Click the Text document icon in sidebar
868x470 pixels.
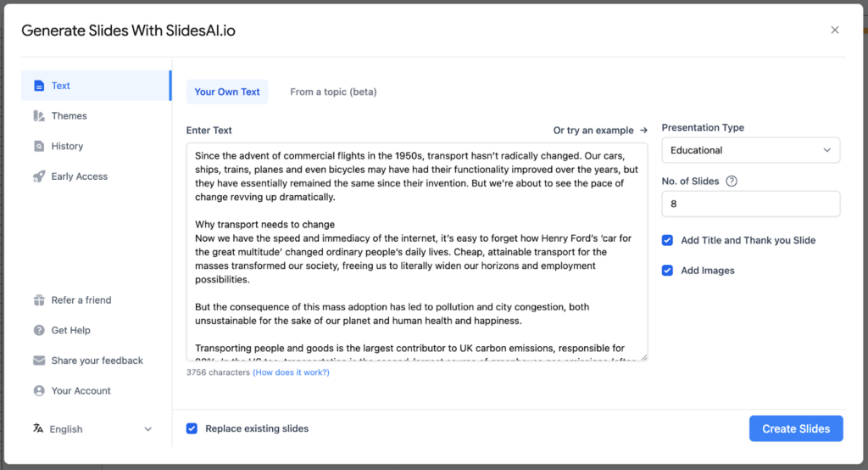point(38,86)
